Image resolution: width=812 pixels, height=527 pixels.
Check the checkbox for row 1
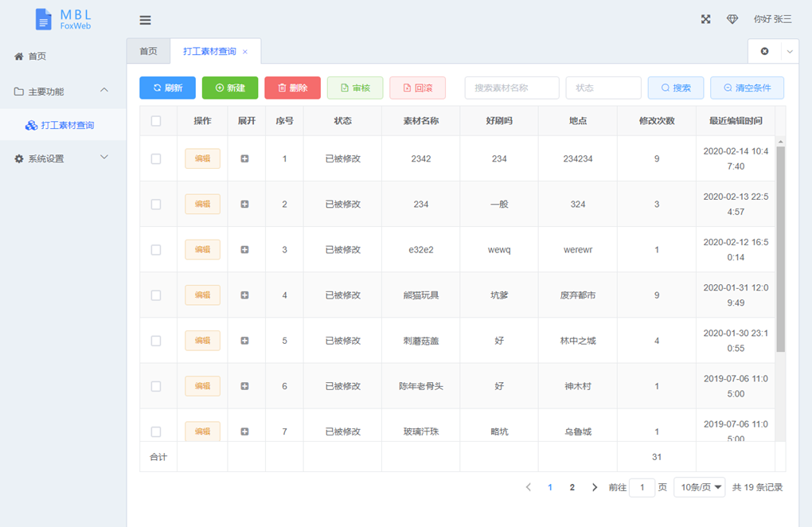[x=156, y=159]
